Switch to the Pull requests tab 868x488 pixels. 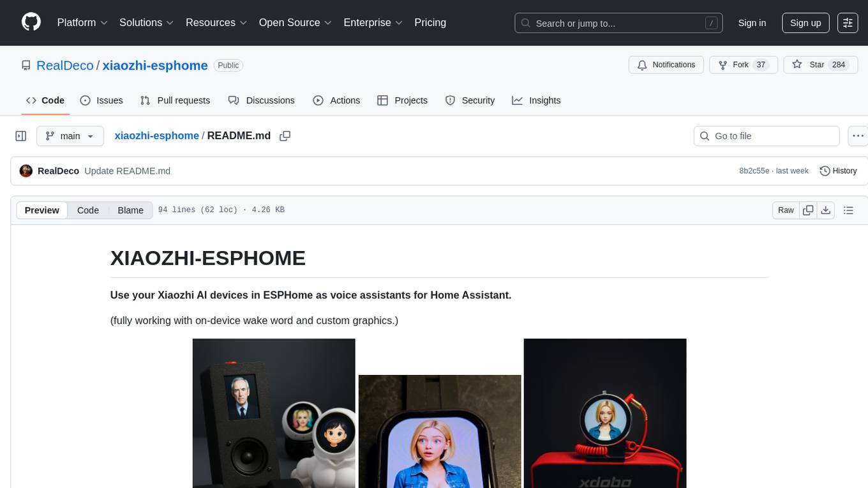point(175,100)
